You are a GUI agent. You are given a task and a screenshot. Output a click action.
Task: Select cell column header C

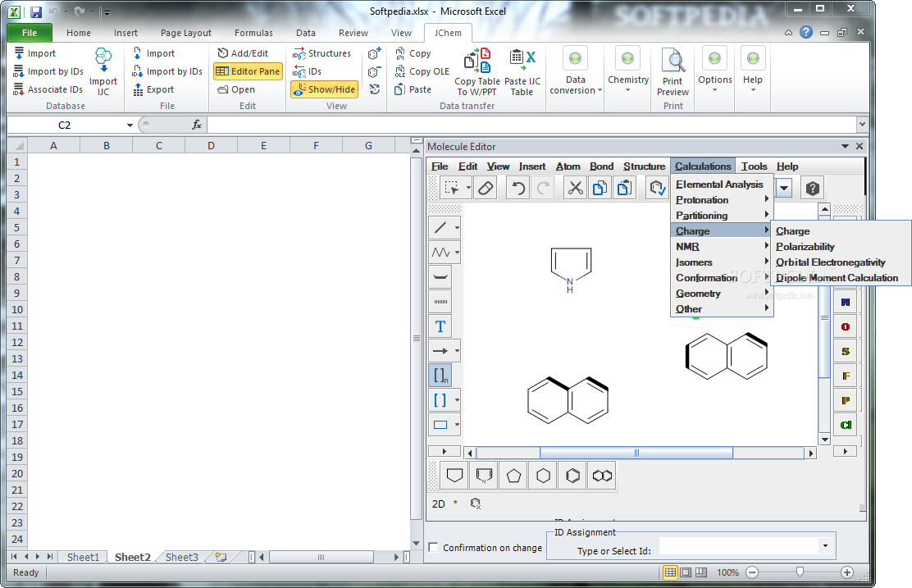pyautogui.click(x=159, y=146)
